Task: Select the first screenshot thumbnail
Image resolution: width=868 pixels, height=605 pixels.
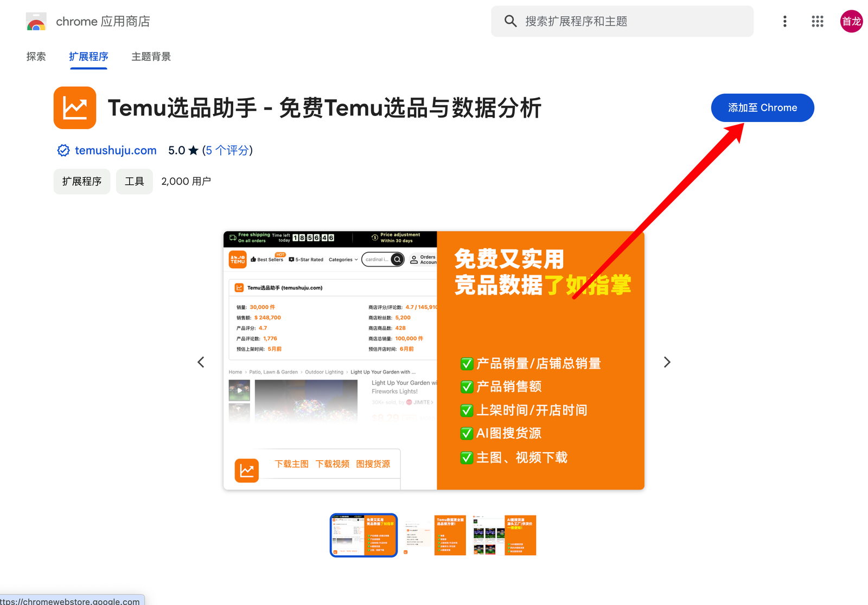Action: pyautogui.click(x=363, y=535)
